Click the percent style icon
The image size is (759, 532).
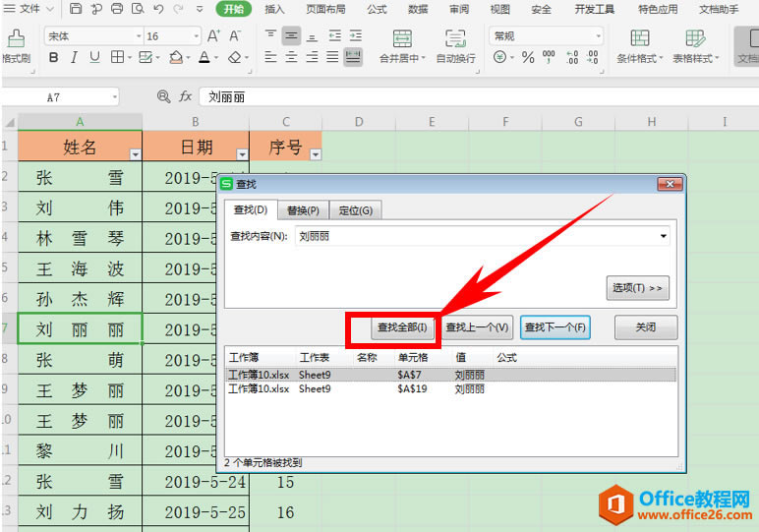point(528,58)
